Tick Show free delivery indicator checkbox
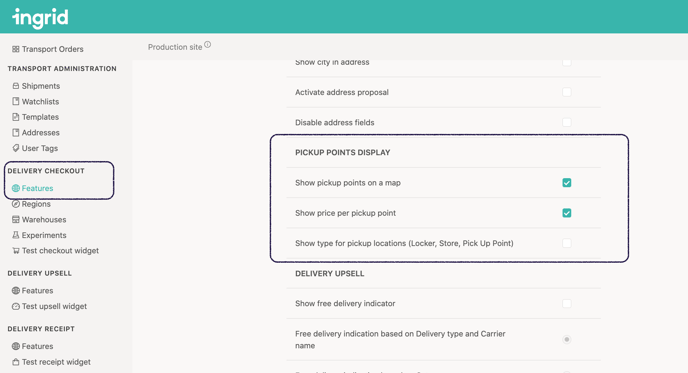The width and height of the screenshot is (688, 373). coord(566,304)
